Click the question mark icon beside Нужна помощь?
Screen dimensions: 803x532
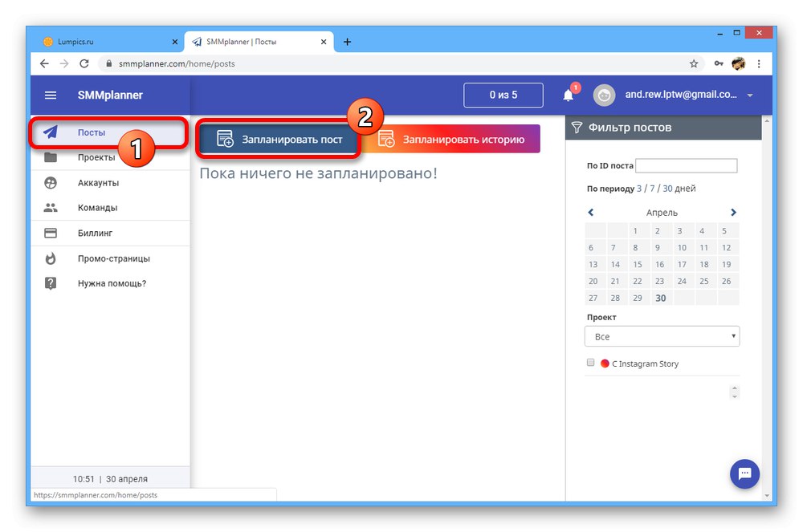[x=50, y=283]
